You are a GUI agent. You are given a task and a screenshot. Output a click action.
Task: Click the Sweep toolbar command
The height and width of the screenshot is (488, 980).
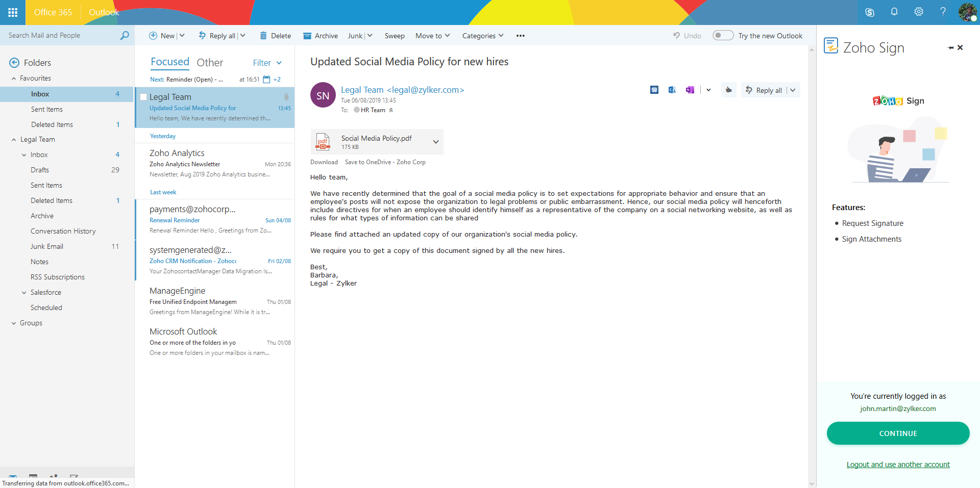[395, 36]
